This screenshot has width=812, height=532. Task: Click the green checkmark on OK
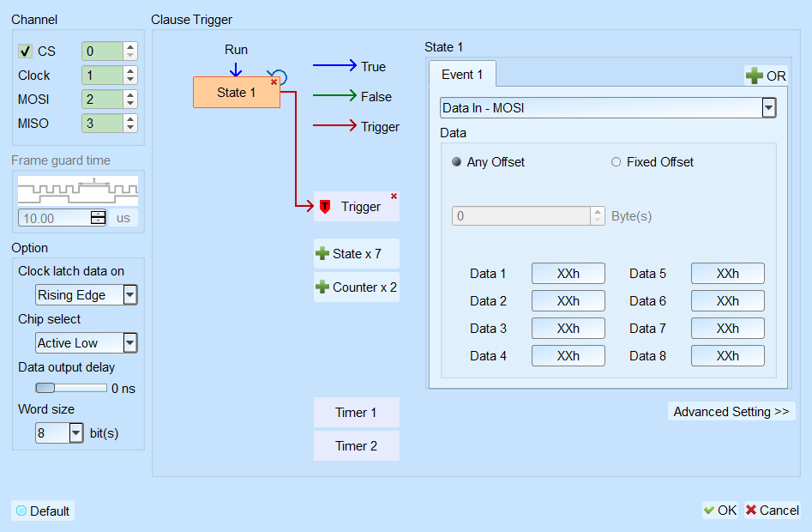pos(709,511)
